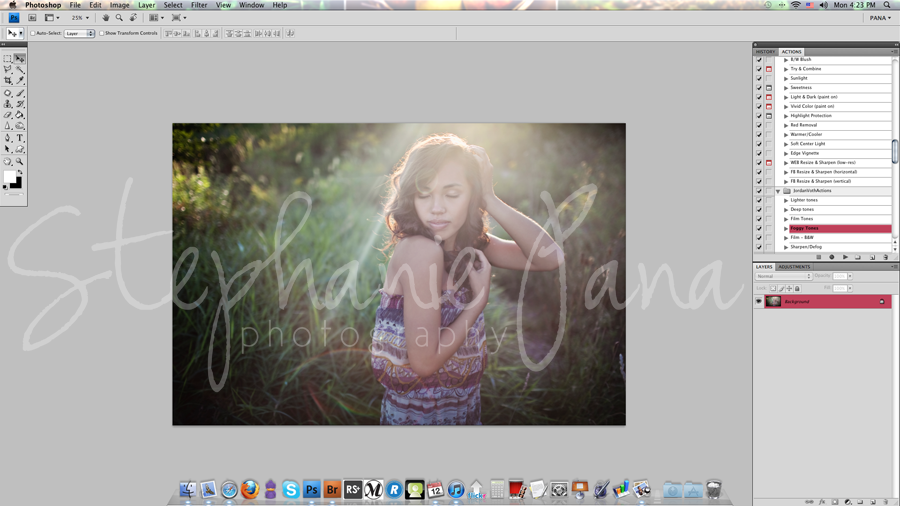
Task: Select the Sharpen/Blur tool
Action: [x=7, y=126]
